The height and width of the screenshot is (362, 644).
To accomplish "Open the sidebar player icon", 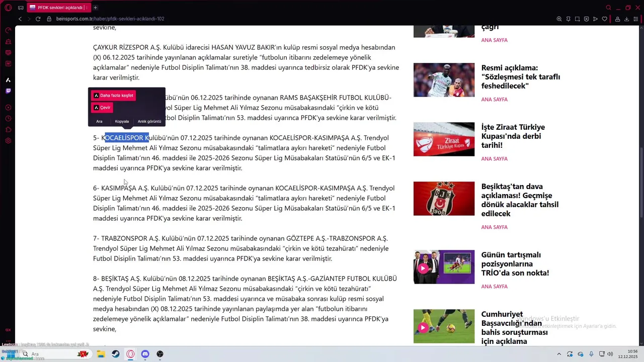I will [8, 108].
